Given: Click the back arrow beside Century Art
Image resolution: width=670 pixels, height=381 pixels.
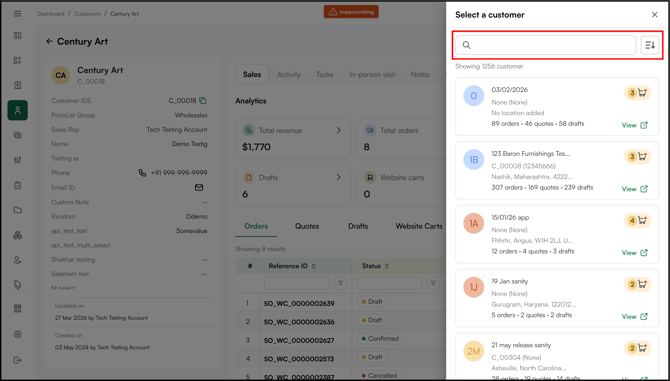Looking at the screenshot, I should click(x=49, y=41).
